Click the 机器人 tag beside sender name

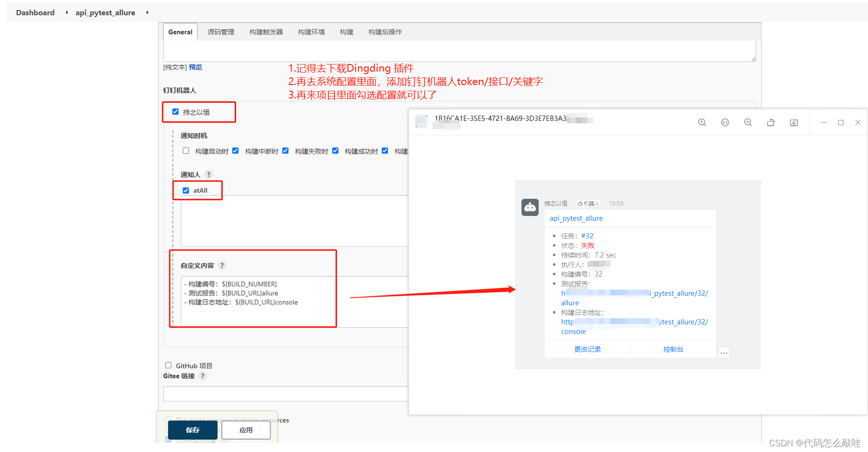point(588,204)
